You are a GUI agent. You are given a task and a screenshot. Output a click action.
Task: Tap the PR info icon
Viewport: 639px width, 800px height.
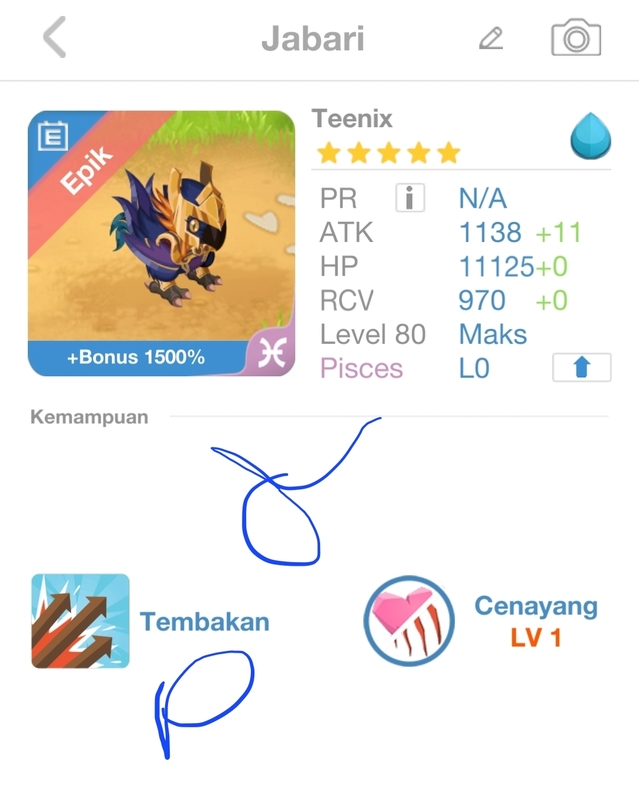pyautogui.click(x=410, y=197)
